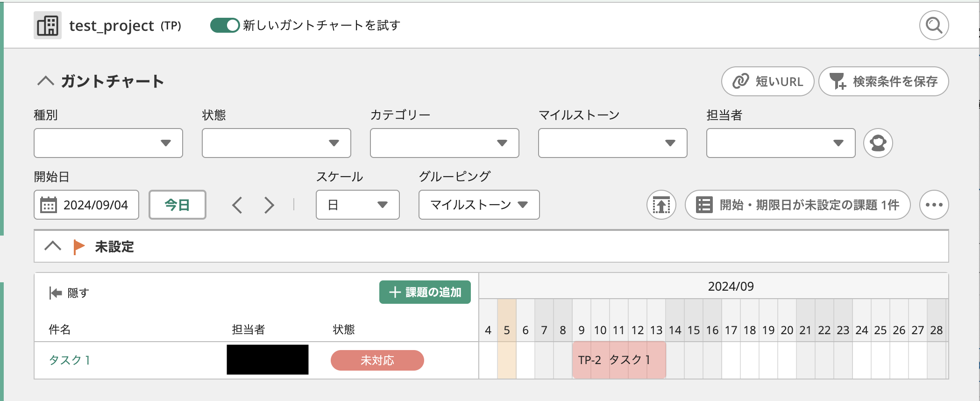980x401 pixels.
Task: Collapse the ガントチャート filter section
Action: coord(46,81)
